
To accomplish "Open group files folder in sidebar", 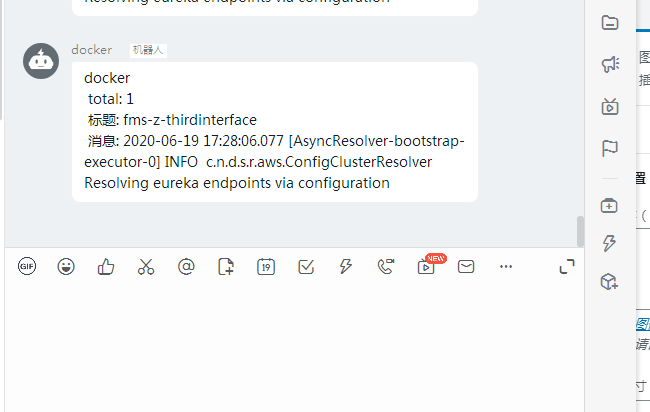I will 610,22.
